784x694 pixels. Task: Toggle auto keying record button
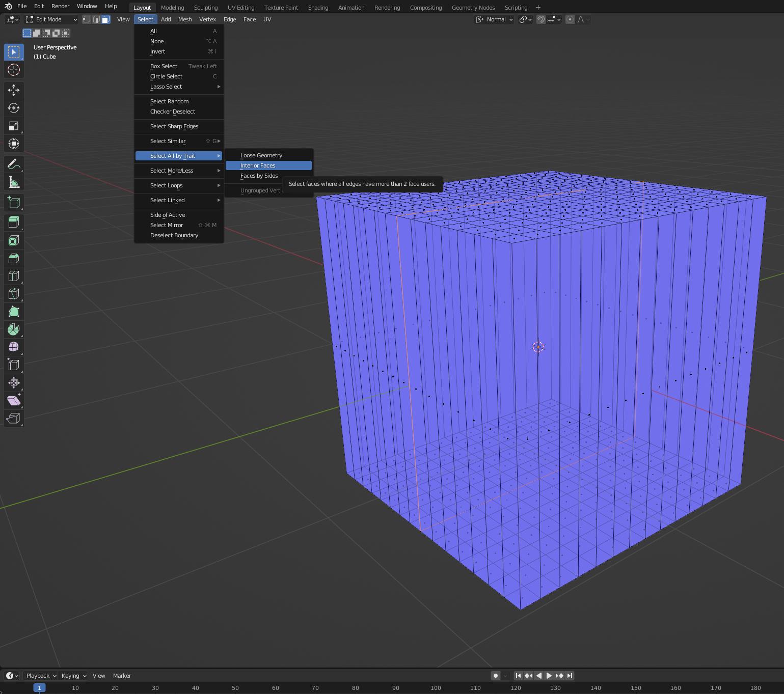pyautogui.click(x=495, y=676)
